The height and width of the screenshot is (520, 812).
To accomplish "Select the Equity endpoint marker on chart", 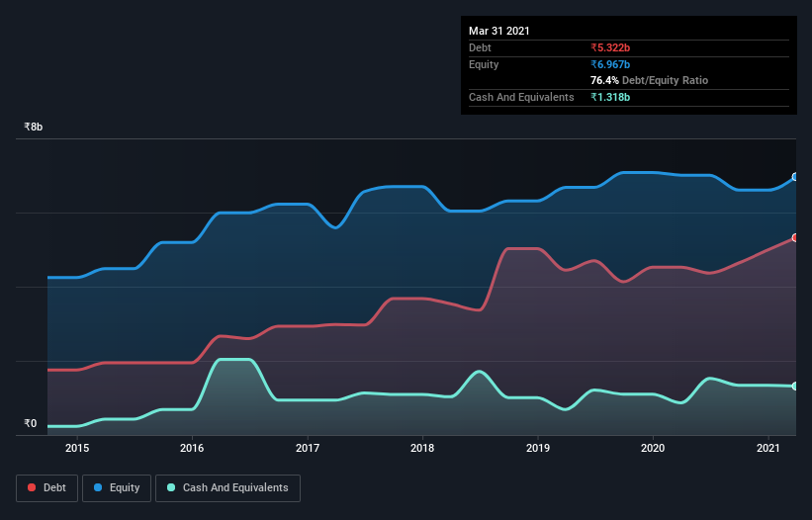I will (795, 177).
